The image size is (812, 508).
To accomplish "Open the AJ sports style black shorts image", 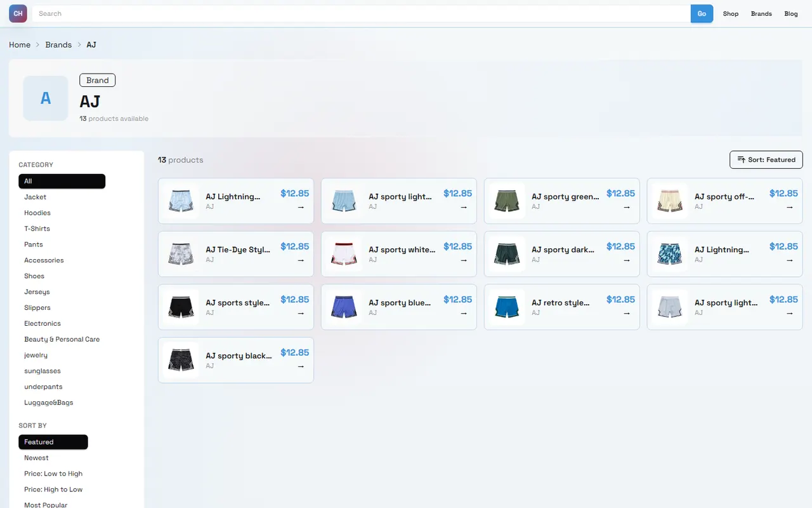I will click(181, 307).
